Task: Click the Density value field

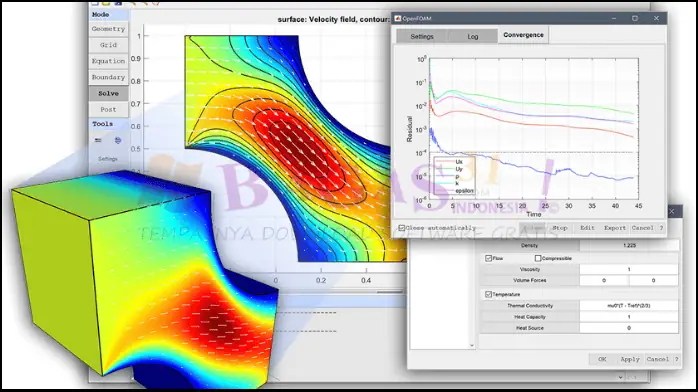Action: click(629, 246)
